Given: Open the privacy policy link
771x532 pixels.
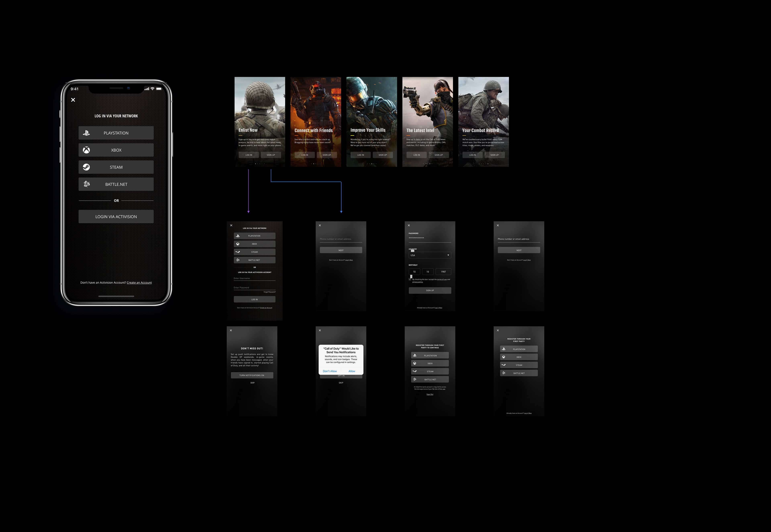Looking at the screenshot, I should tap(417, 282).
